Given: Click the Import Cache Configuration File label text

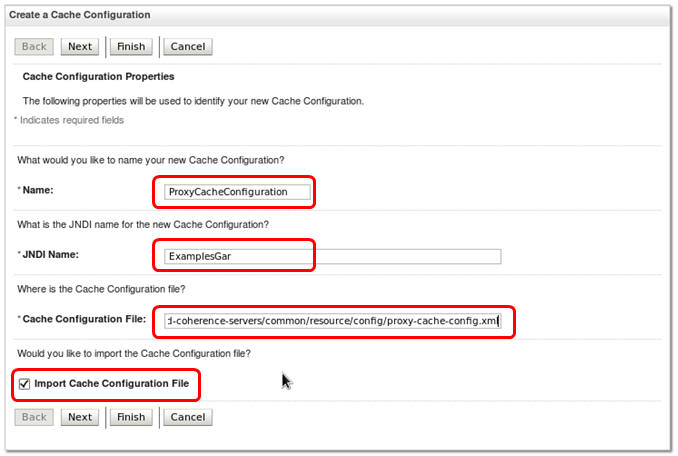Looking at the screenshot, I should [111, 383].
